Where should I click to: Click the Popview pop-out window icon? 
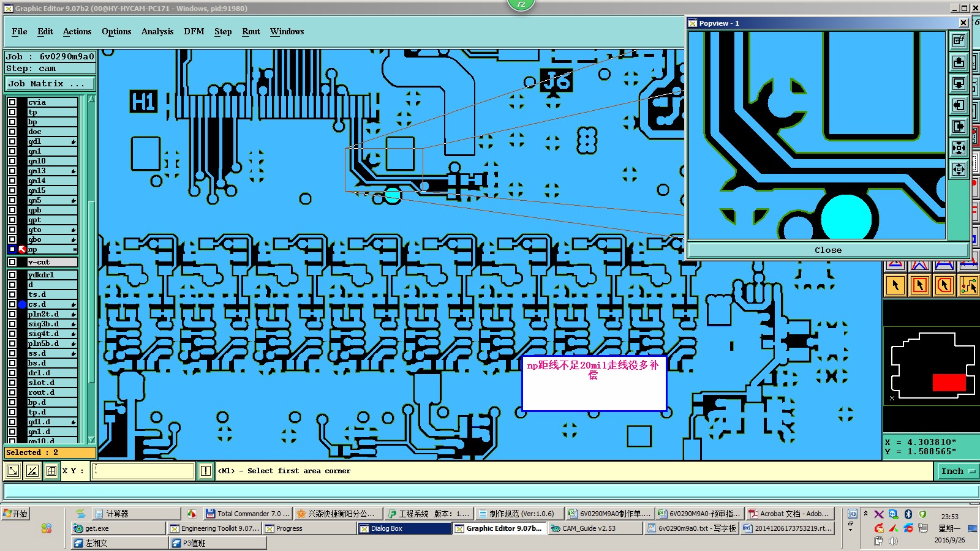pyautogui.click(x=959, y=40)
